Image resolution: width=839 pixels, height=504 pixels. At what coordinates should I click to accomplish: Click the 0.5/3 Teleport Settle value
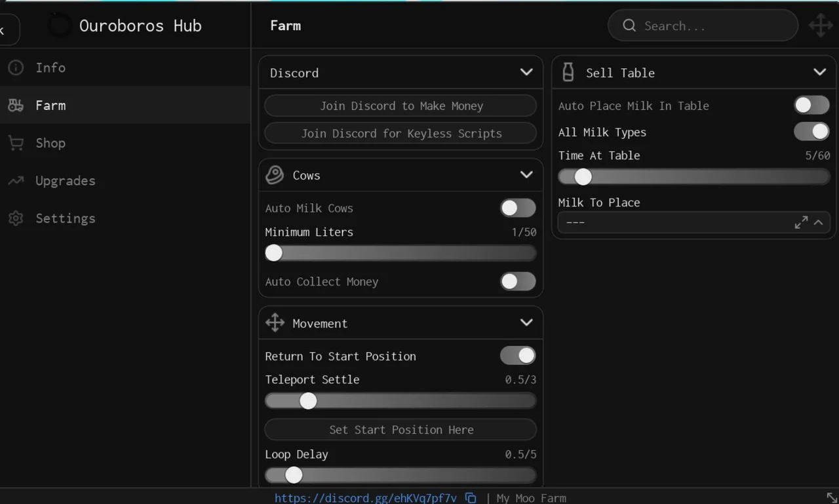point(520,379)
